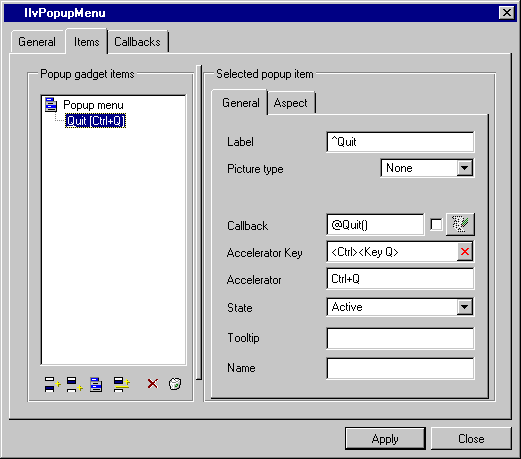The height and width of the screenshot is (459, 521).
Task: Click the Close button
Action: (471, 439)
